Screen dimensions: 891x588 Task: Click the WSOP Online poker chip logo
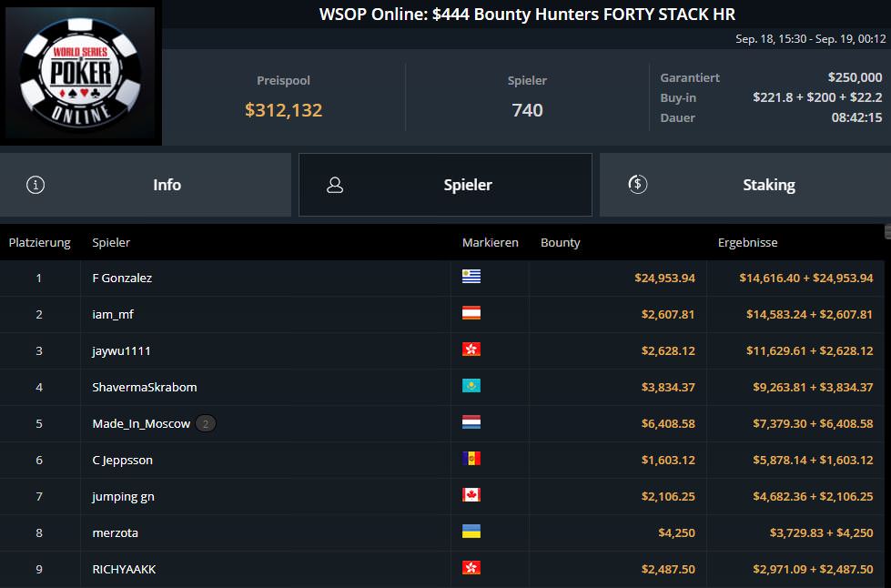click(80, 72)
